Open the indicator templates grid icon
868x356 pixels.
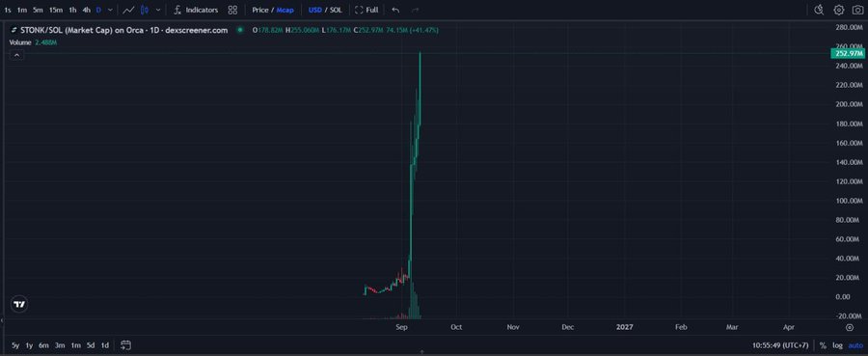click(x=232, y=10)
